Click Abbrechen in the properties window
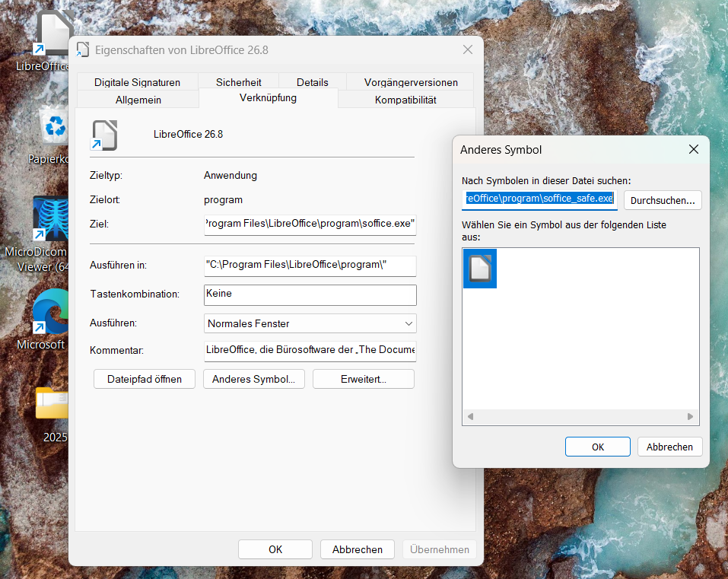 click(358, 549)
